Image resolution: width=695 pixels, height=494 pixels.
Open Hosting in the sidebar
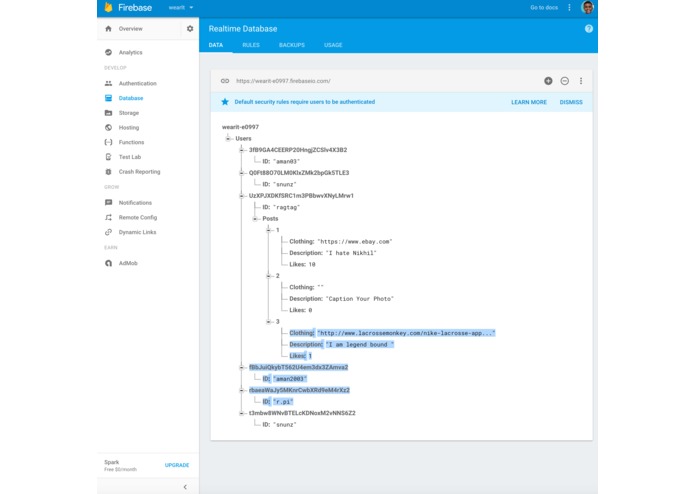[x=129, y=128]
